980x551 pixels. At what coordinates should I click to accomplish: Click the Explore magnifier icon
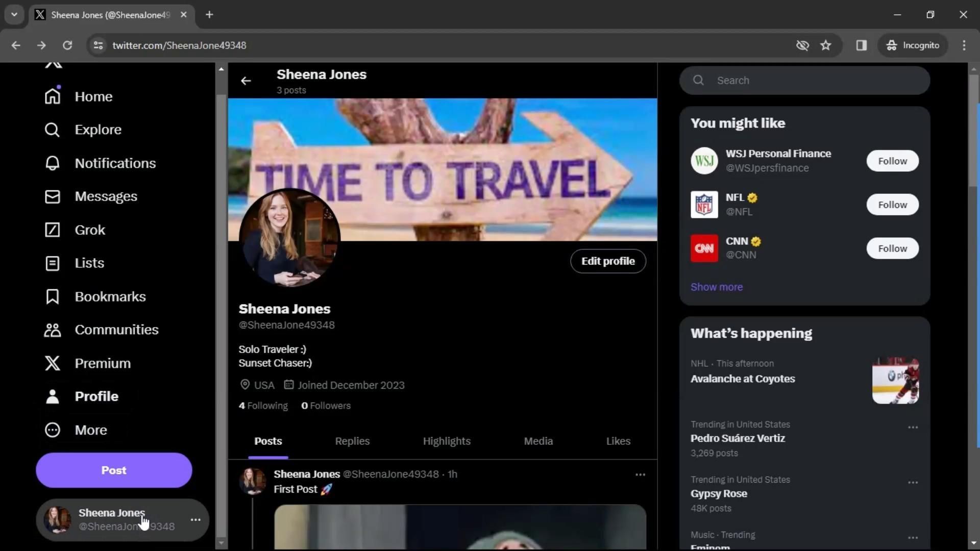pos(53,130)
